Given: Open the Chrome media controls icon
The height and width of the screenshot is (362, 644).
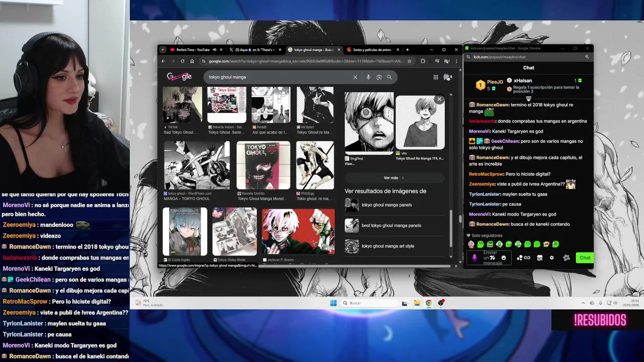Looking at the screenshot, I should pos(437,61).
